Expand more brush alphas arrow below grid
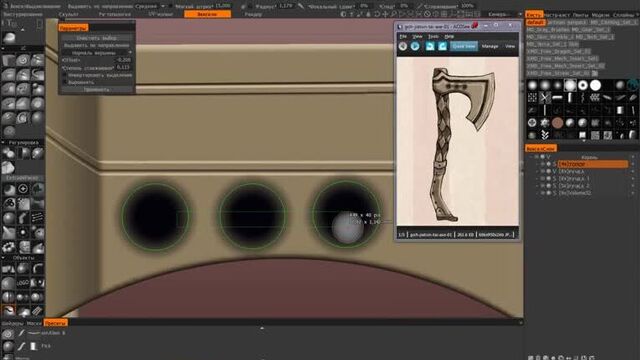Screen dimensions: 640x360 [583, 141]
